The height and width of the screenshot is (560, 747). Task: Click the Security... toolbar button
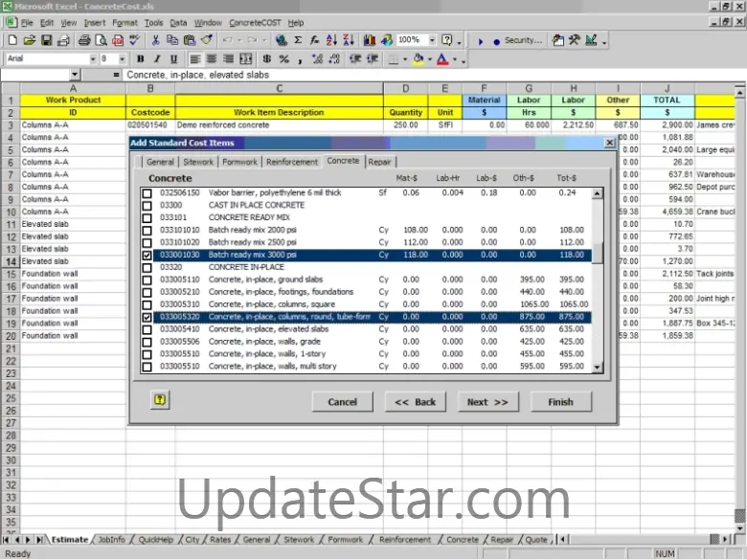tap(523, 40)
